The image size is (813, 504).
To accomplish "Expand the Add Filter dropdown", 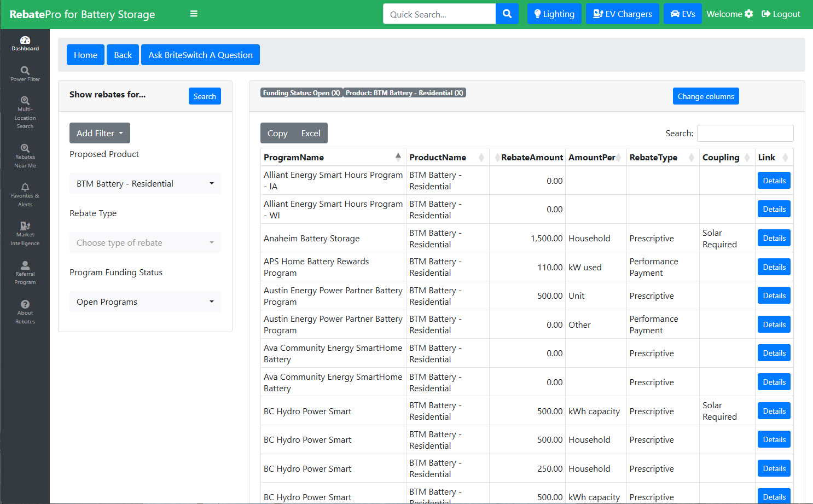I will (100, 133).
